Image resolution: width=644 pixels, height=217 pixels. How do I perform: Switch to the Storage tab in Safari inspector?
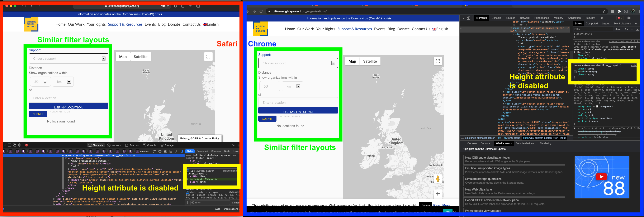167,145
